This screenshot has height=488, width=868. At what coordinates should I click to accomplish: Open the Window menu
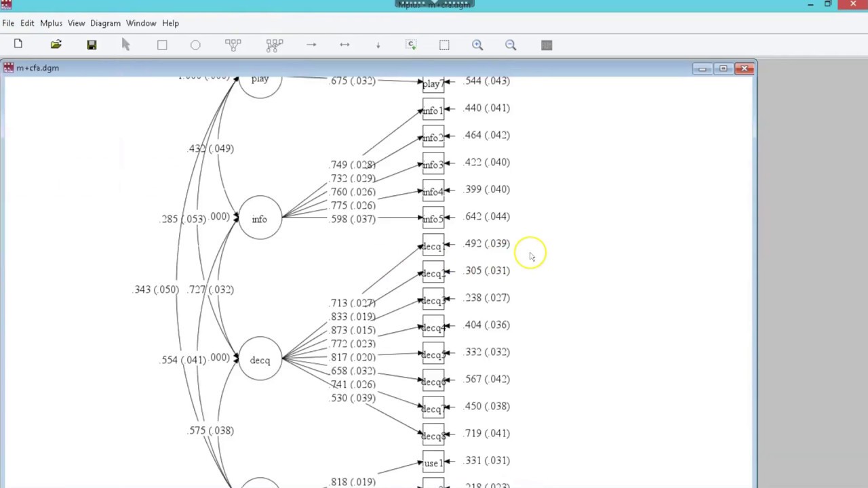(141, 23)
